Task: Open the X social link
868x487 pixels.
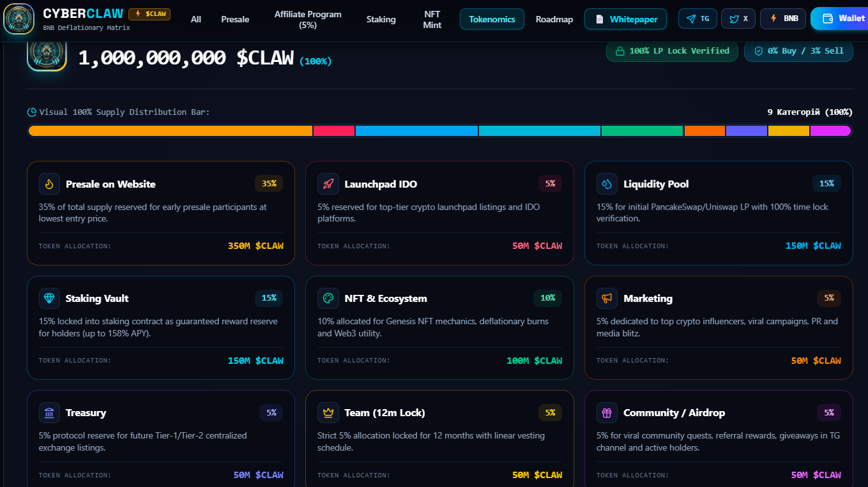Action: (738, 19)
